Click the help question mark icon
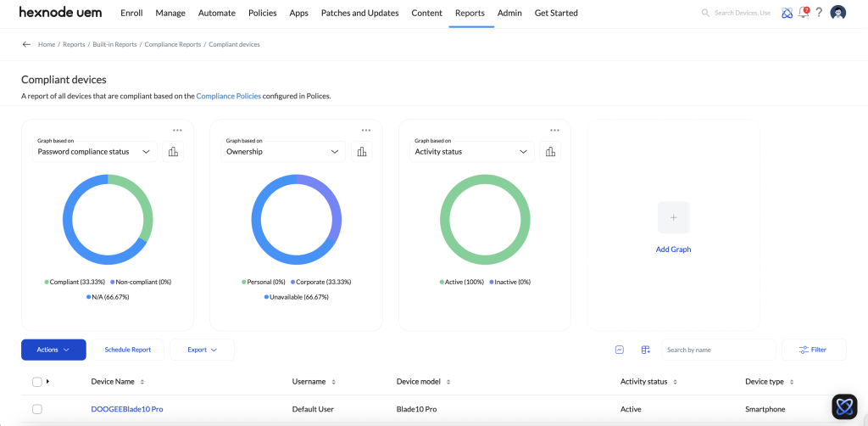The width and height of the screenshot is (868, 426). pos(820,13)
